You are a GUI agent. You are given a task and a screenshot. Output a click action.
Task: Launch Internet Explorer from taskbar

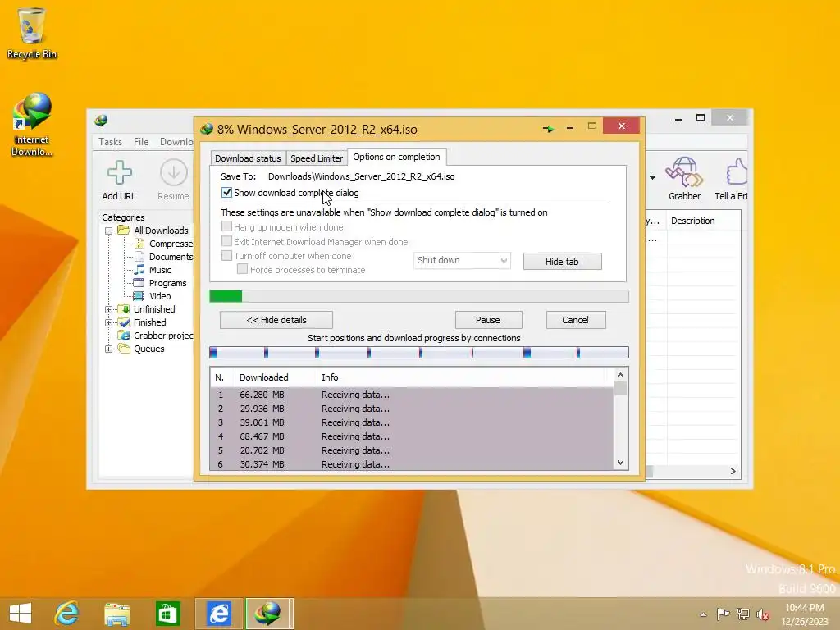[x=66, y=614]
